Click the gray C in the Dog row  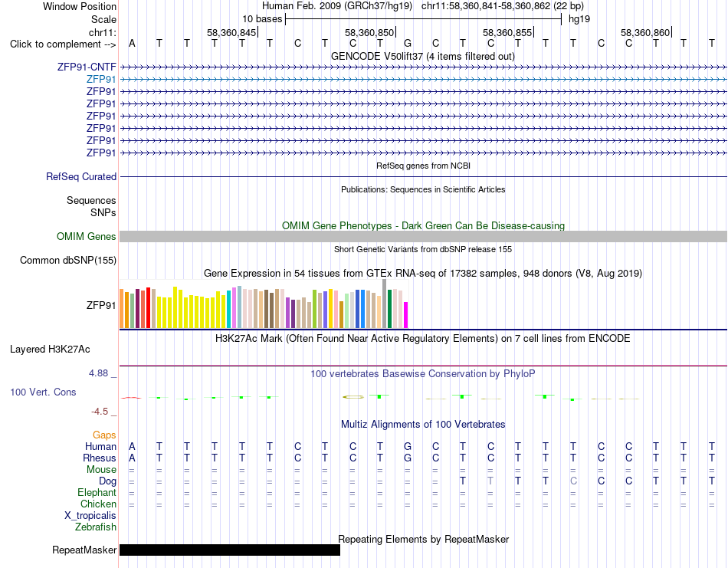click(x=573, y=481)
